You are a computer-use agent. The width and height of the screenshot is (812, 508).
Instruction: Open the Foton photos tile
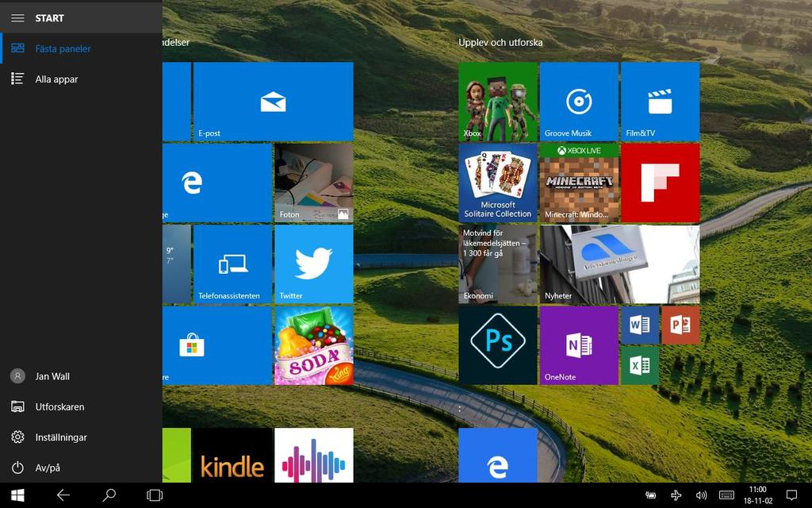pos(314,183)
